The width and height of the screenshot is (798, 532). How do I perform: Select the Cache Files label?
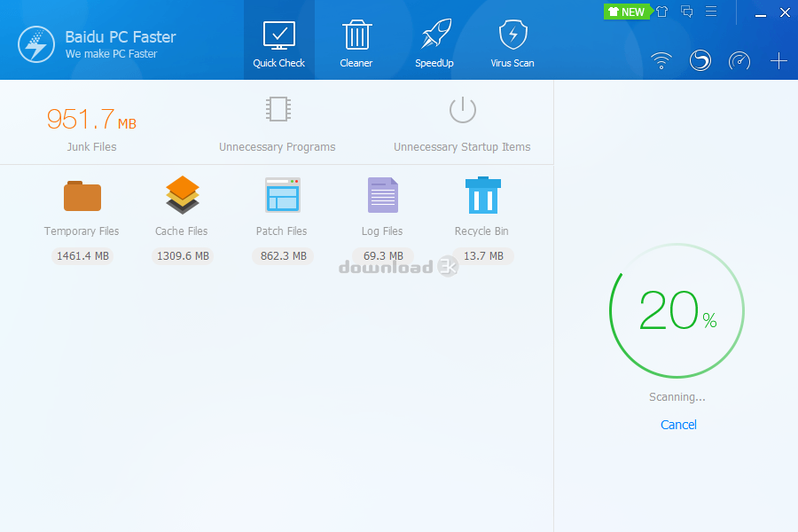pos(181,231)
